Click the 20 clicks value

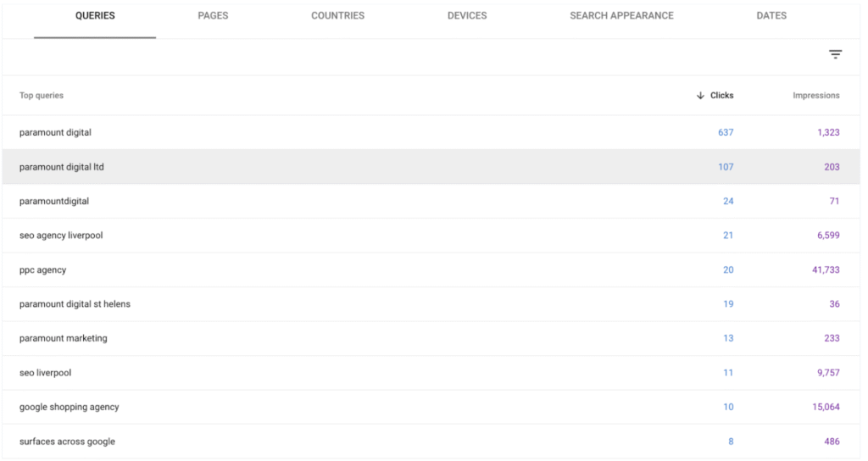coord(728,269)
